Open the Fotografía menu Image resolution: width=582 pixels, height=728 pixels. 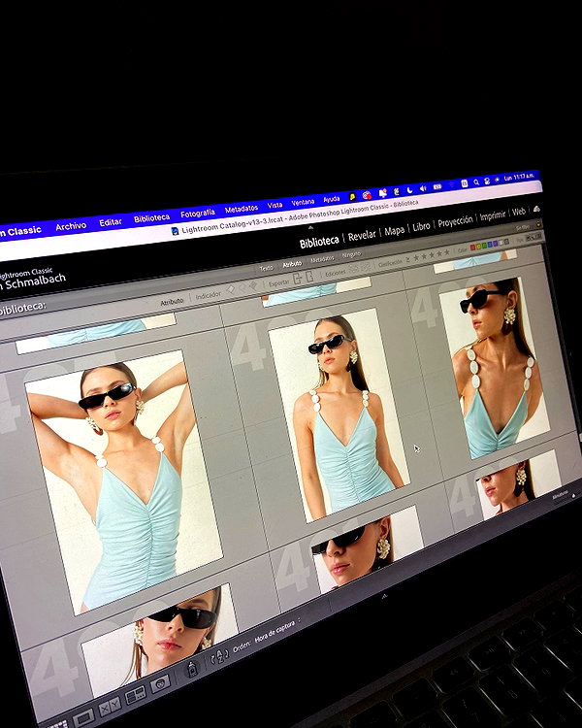pos(198,214)
